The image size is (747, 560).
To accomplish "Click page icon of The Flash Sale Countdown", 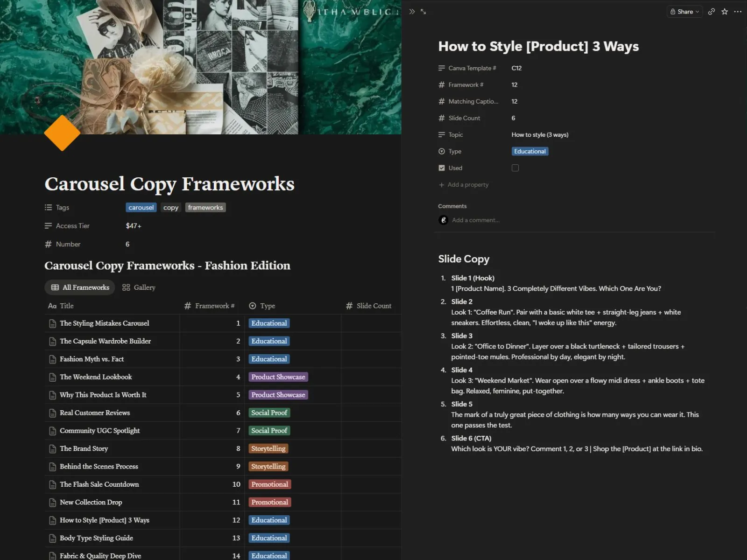I will tap(53, 485).
